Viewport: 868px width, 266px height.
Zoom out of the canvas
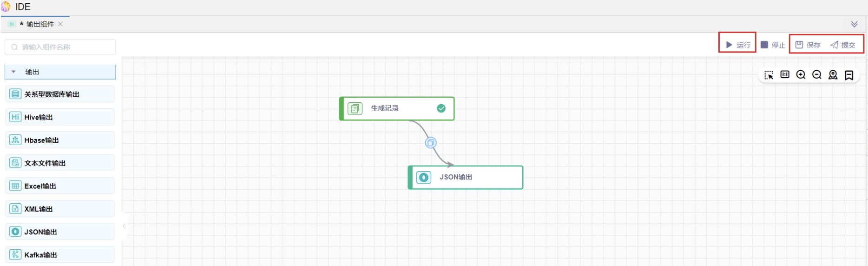pos(817,75)
